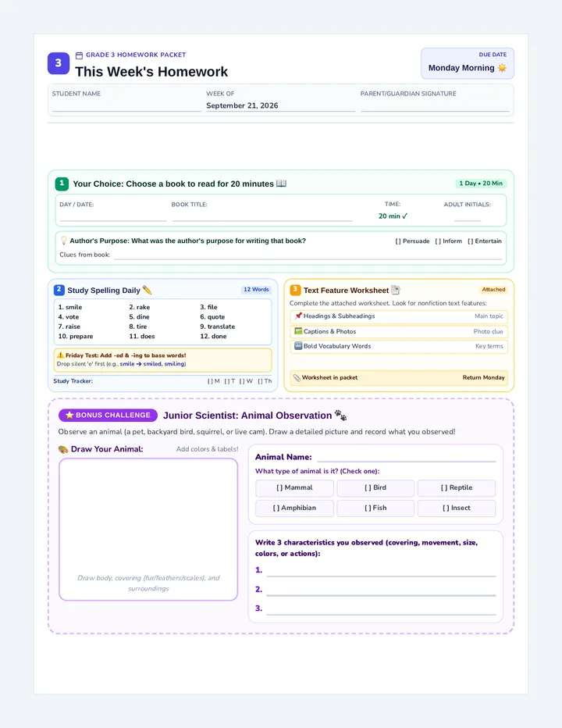Click characteristic line number 2
Image resolution: width=562 pixels, height=728 pixels.
tap(381, 590)
